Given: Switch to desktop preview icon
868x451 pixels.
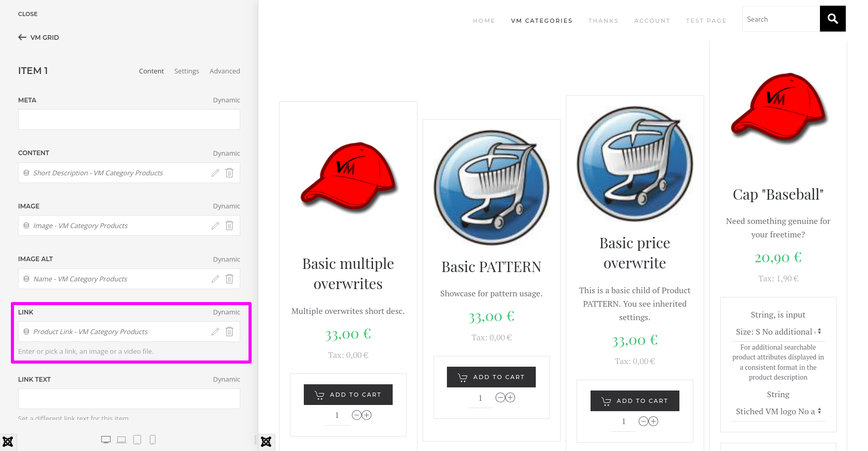Looking at the screenshot, I should point(106,440).
